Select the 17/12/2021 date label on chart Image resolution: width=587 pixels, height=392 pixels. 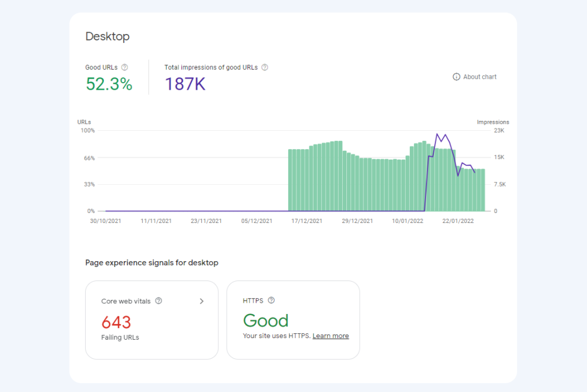coord(307,221)
